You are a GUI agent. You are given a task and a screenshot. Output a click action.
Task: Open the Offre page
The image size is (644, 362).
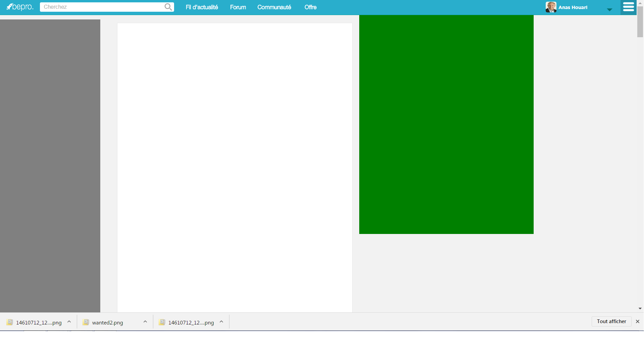(310, 7)
